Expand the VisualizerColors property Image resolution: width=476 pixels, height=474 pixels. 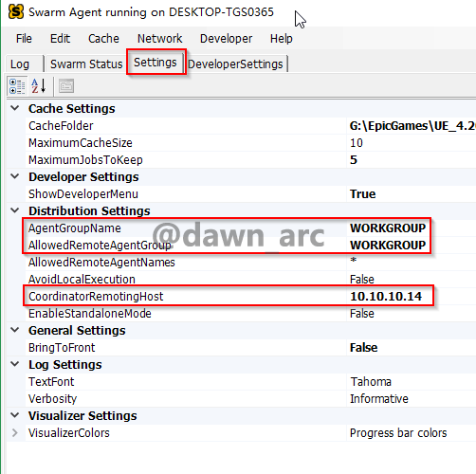pos(14,432)
